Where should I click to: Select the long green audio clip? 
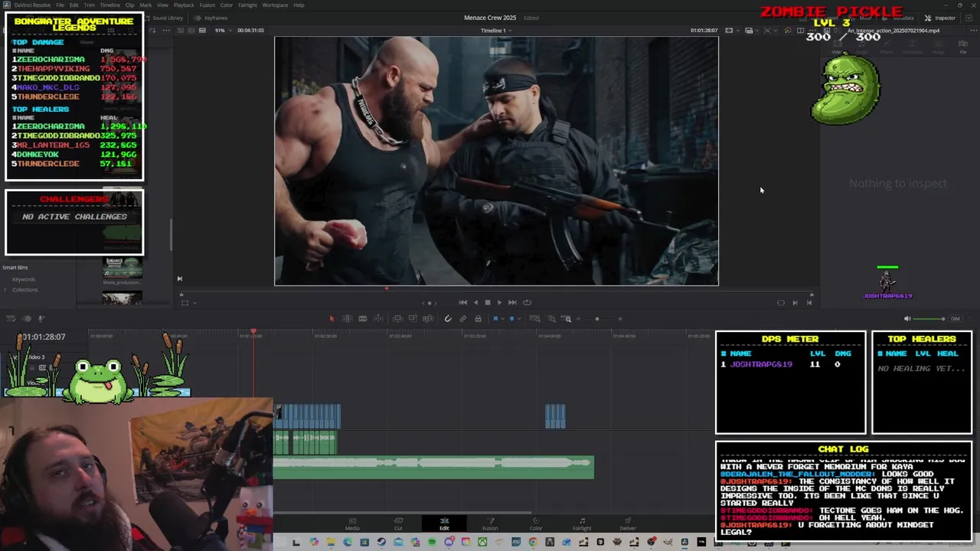point(433,467)
